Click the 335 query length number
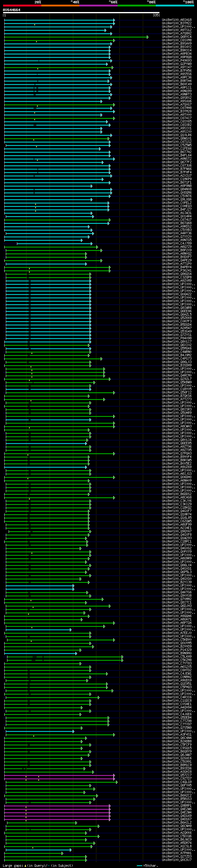 coord(155,15)
